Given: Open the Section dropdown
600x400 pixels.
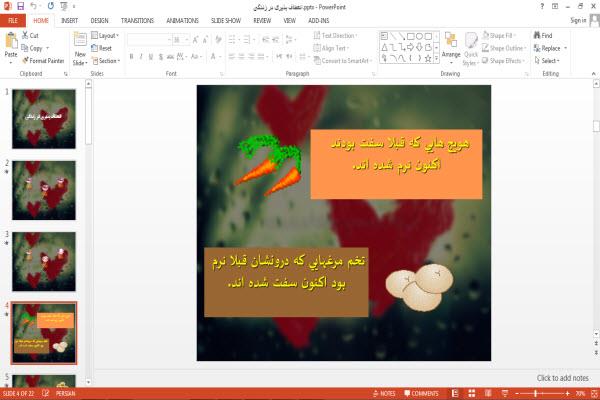Looking at the screenshot, I should point(106,61).
